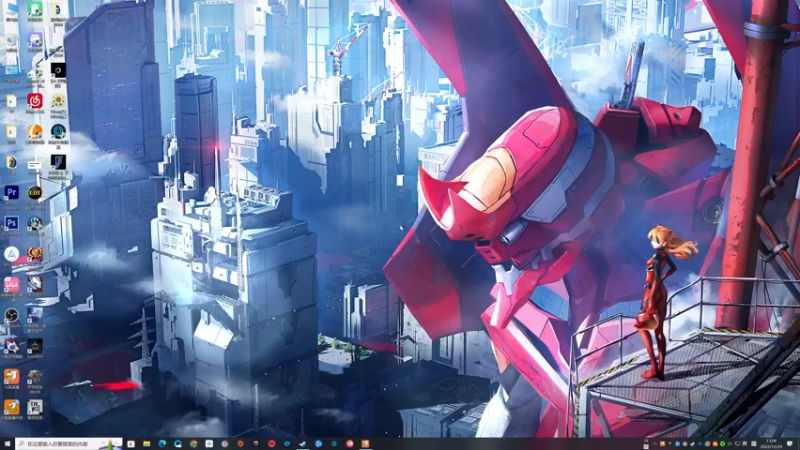Select the upper orange bird-logo desktop icon
The image size is (800, 450).
click(x=11, y=377)
